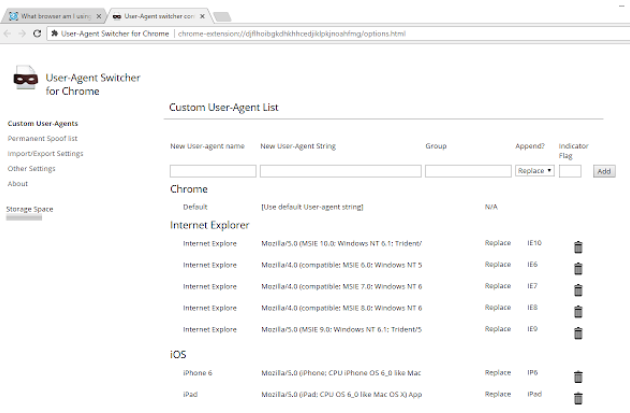Open a new browser tab

[222, 17]
